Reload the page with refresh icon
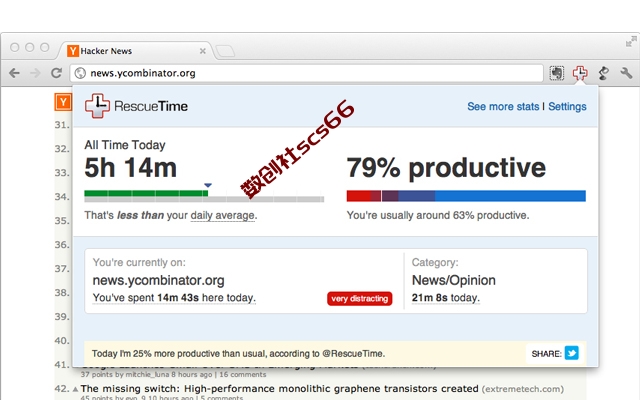This screenshot has width=640, height=400. pyautogui.click(x=56, y=73)
